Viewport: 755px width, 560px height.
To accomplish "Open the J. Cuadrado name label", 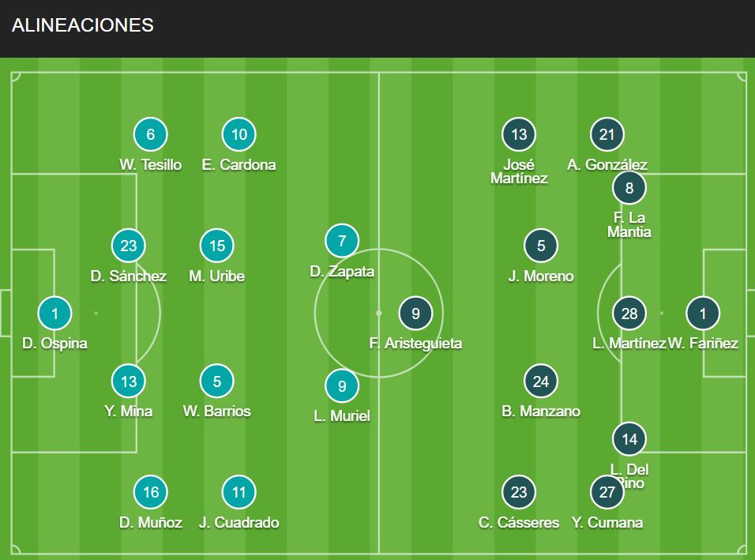I will [x=239, y=522].
